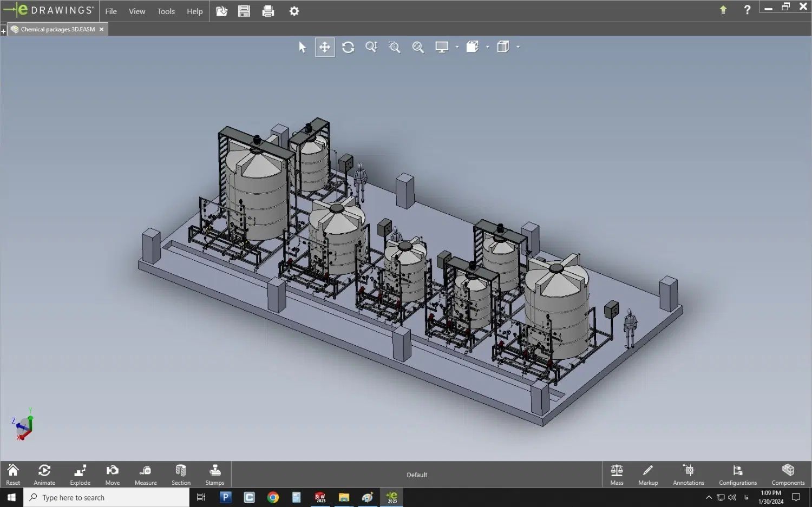The width and height of the screenshot is (812, 507).
Task: Open the File menu
Action: 110,11
